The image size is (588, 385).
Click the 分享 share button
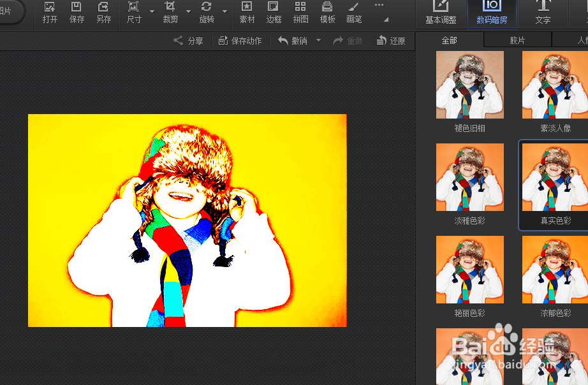188,41
